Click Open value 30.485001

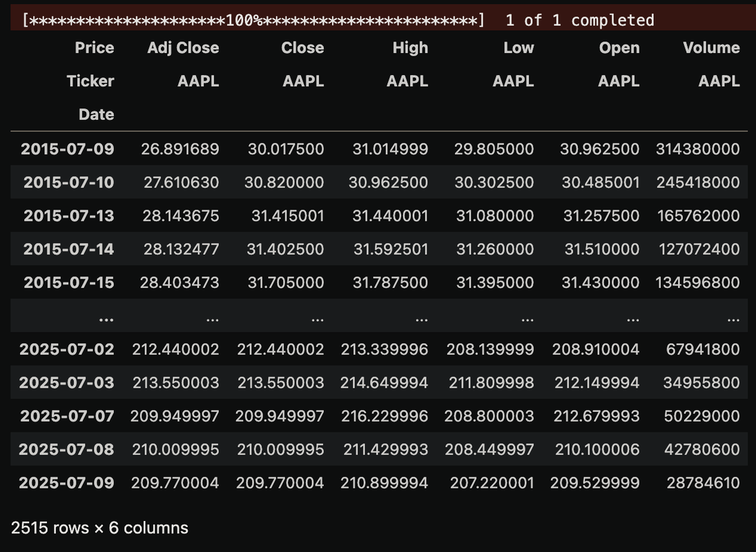[x=601, y=182]
